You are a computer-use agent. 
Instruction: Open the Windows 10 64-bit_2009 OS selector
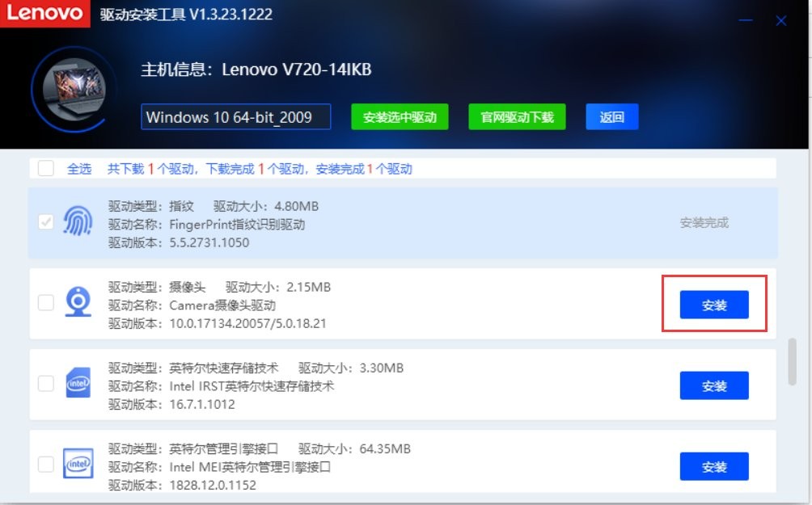(235, 117)
